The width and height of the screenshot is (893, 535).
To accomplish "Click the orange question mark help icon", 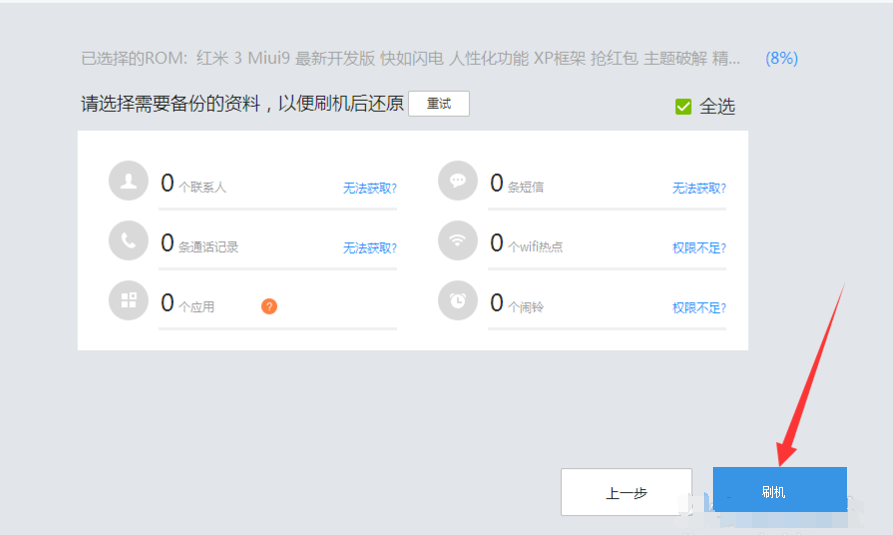I will (x=269, y=306).
